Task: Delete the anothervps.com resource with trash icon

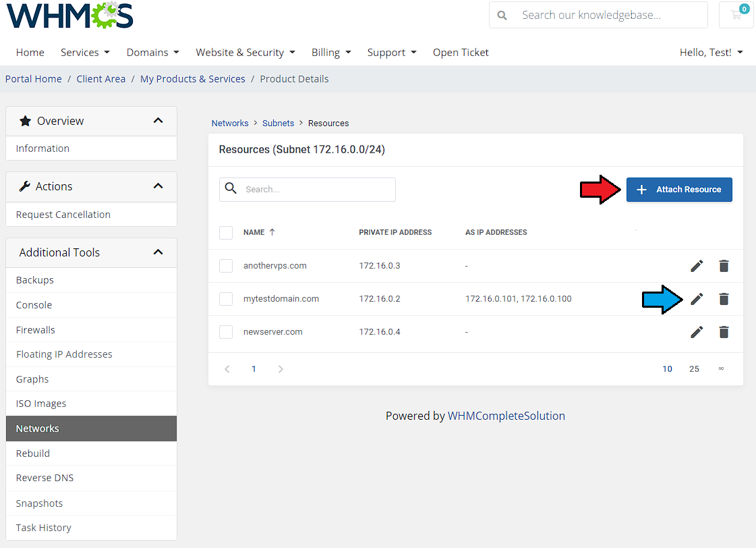Action: pyautogui.click(x=724, y=266)
